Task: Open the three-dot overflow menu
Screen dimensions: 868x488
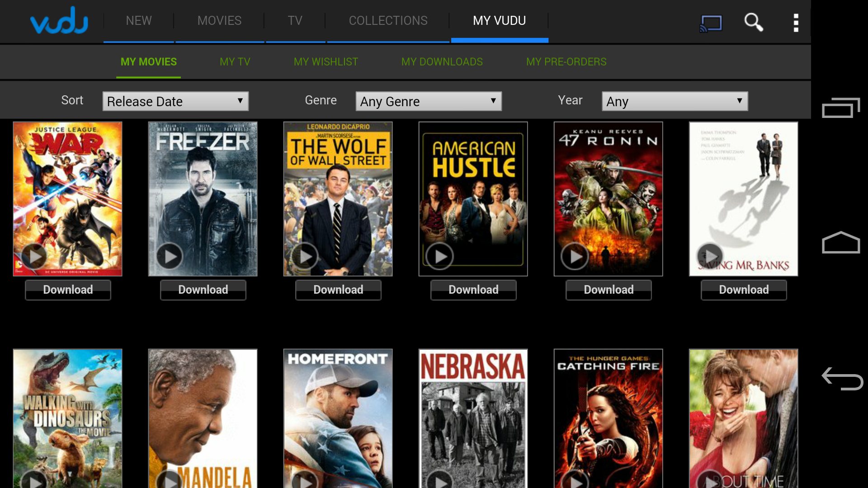Action: pos(796,23)
